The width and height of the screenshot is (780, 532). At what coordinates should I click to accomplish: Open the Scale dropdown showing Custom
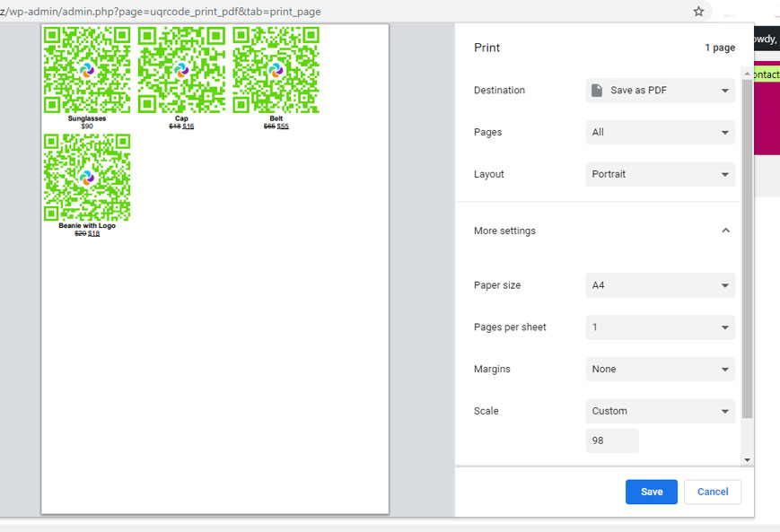(660, 411)
